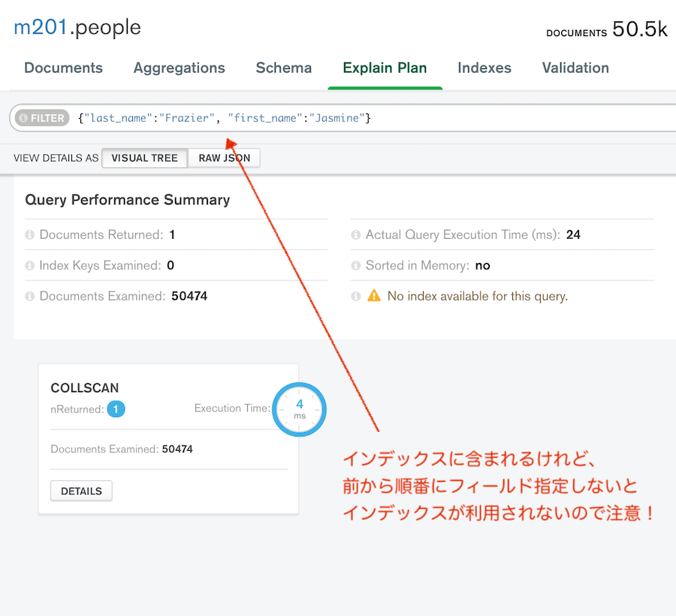Click the m201 database name link

coord(41,27)
